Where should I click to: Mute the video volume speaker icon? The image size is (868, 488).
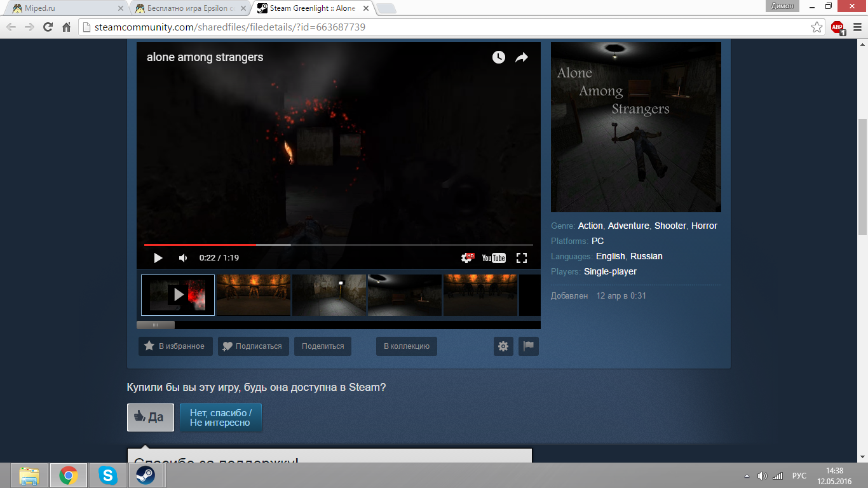[x=183, y=258]
